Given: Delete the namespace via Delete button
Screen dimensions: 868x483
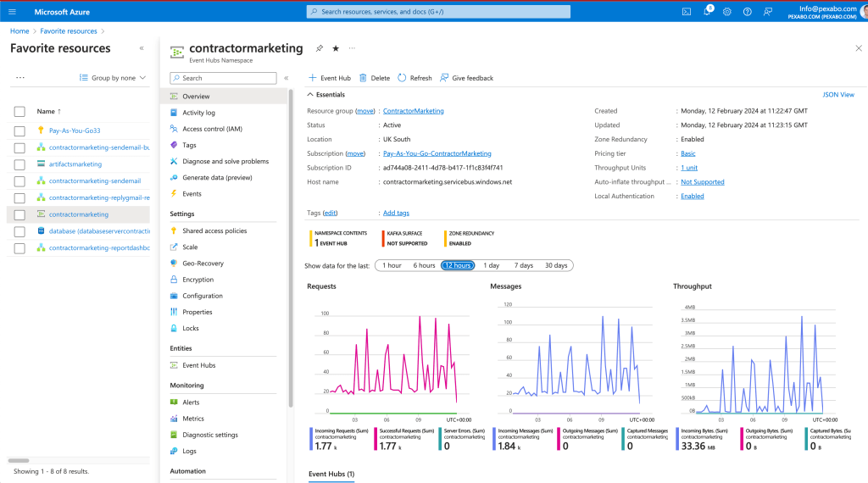Looking at the screenshot, I should (375, 78).
